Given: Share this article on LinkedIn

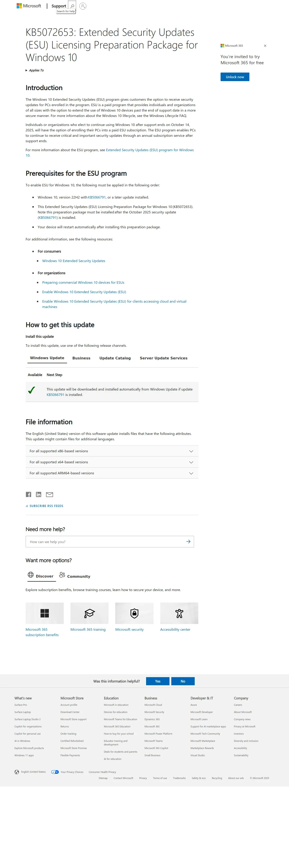Looking at the screenshot, I should 39,494.
